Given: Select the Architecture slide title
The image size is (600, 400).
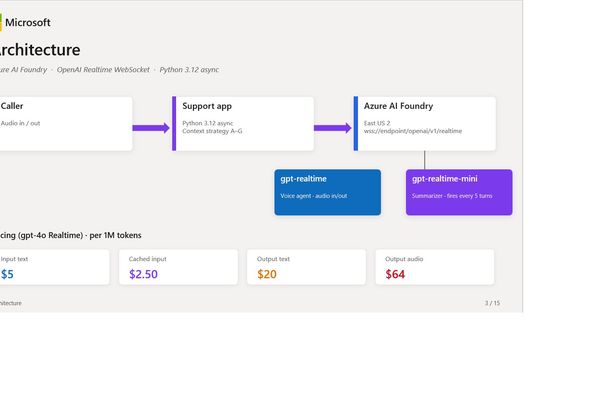Looking at the screenshot, I should (x=39, y=50).
